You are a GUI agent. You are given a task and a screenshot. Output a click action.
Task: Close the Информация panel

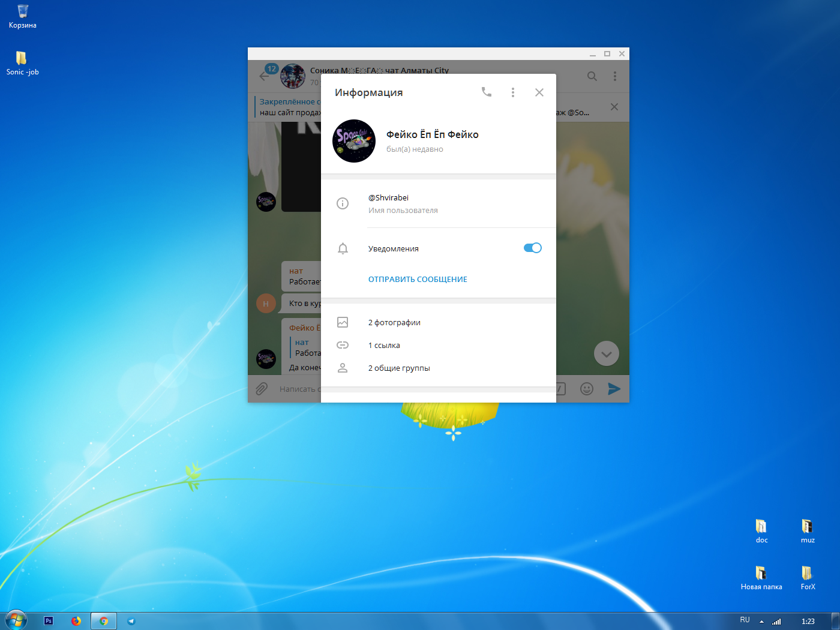point(539,92)
